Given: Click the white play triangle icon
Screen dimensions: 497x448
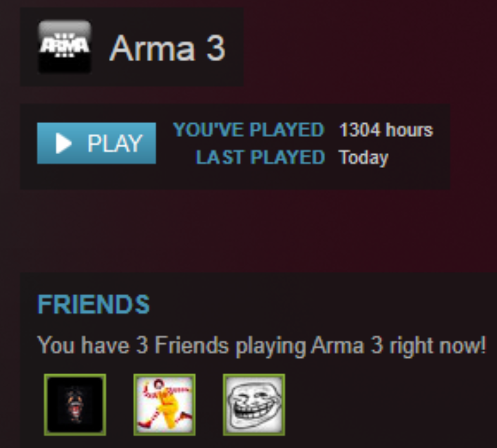Looking at the screenshot, I should (63, 143).
